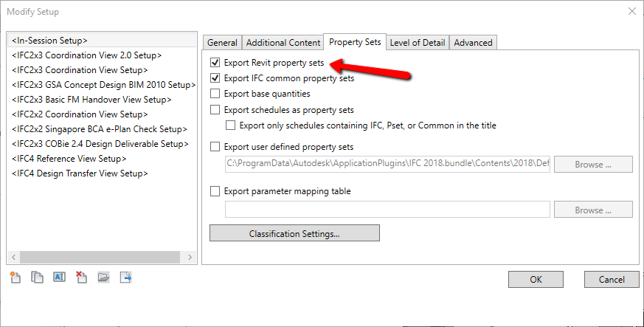Click the export setup icon
The image size is (644, 327).
126,278
